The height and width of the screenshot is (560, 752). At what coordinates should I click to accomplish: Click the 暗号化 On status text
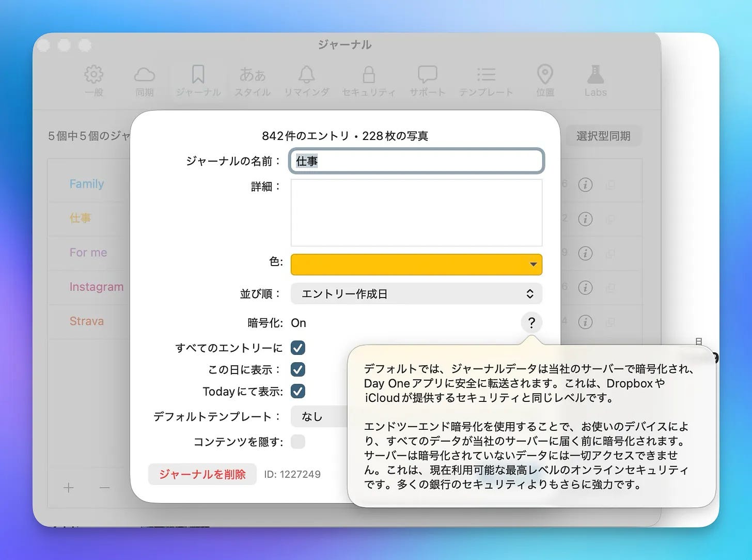299,323
